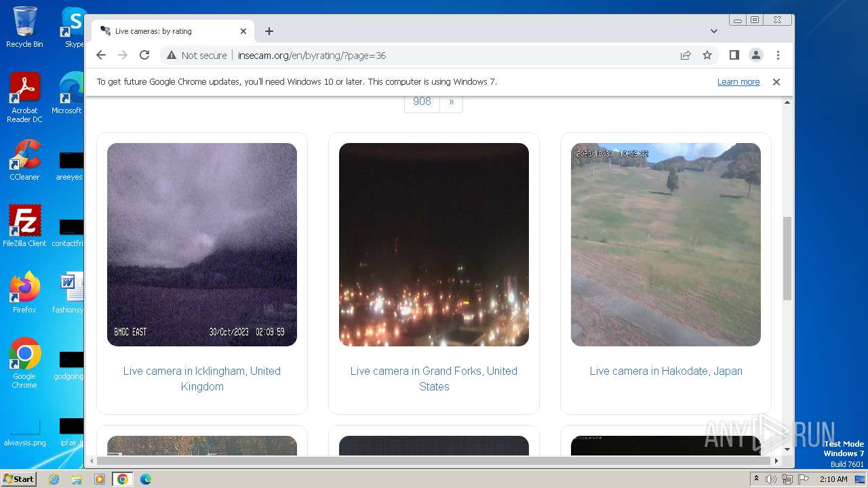Switch to Chrome taskbar button
Image resolution: width=868 pixels, height=488 pixels.
[123, 479]
